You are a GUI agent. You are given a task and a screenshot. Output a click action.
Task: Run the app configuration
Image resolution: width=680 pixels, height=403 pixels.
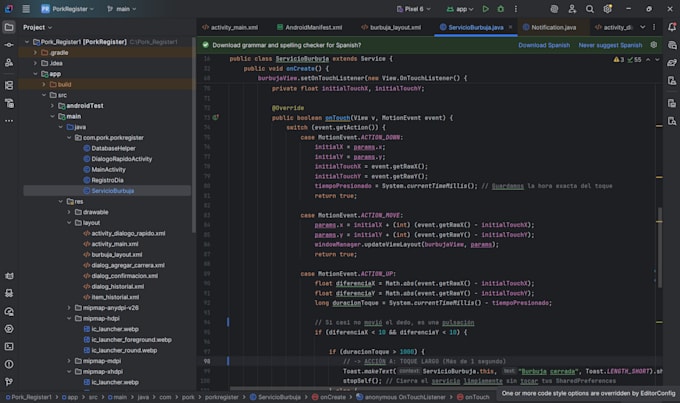[x=486, y=9]
